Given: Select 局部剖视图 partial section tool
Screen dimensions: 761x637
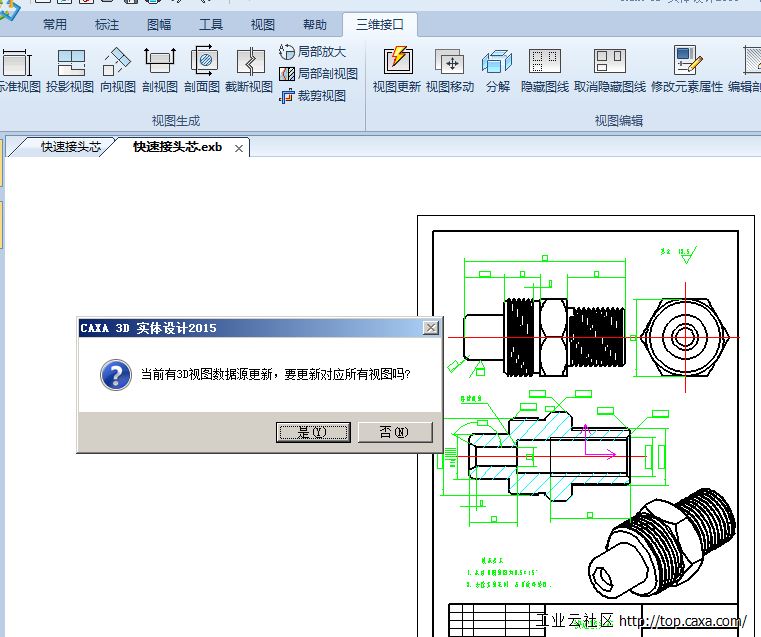Looking at the screenshot, I should 318,74.
